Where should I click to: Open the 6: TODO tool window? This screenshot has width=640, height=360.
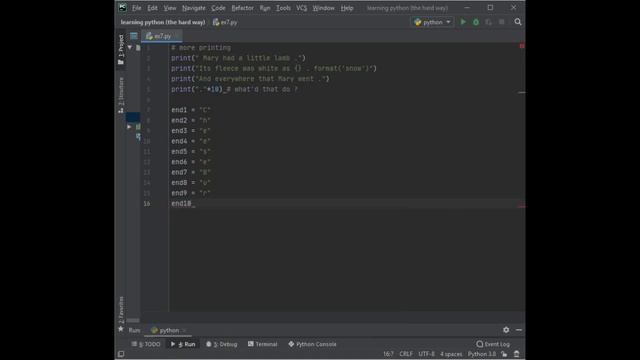pyautogui.click(x=146, y=344)
